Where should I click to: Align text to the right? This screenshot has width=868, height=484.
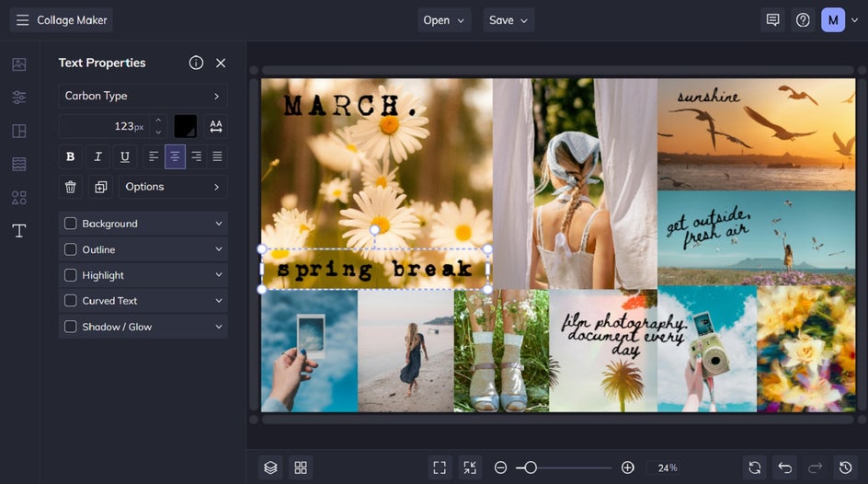(x=196, y=156)
